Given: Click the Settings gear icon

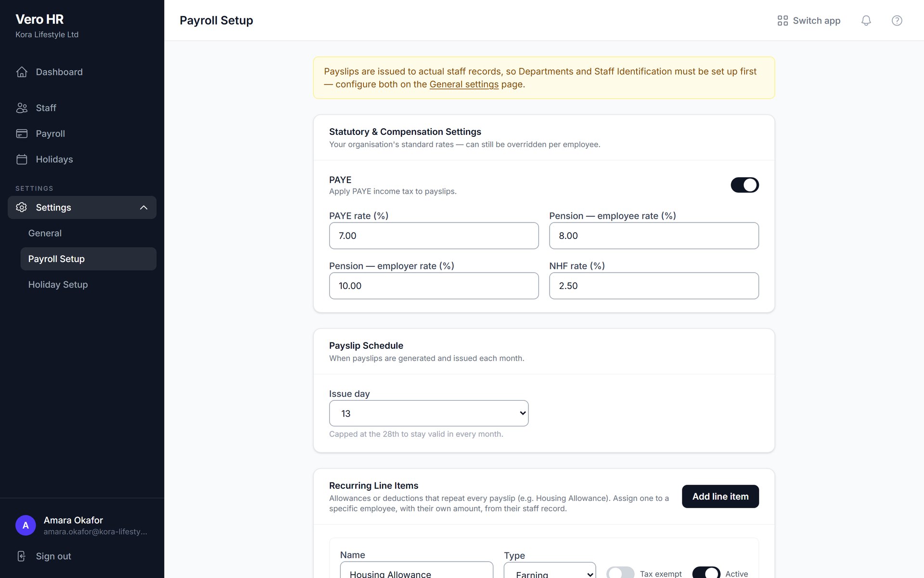Looking at the screenshot, I should coord(22,207).
